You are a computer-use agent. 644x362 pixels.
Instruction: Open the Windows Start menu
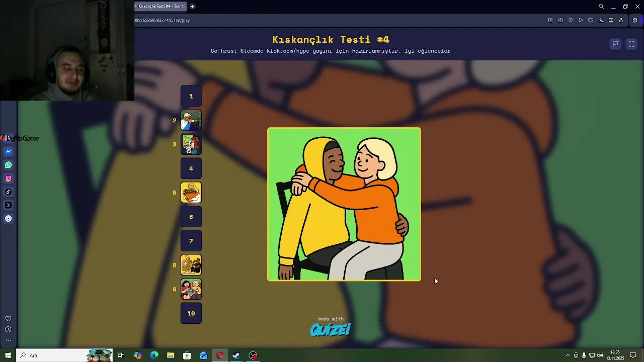pos(8,355)
